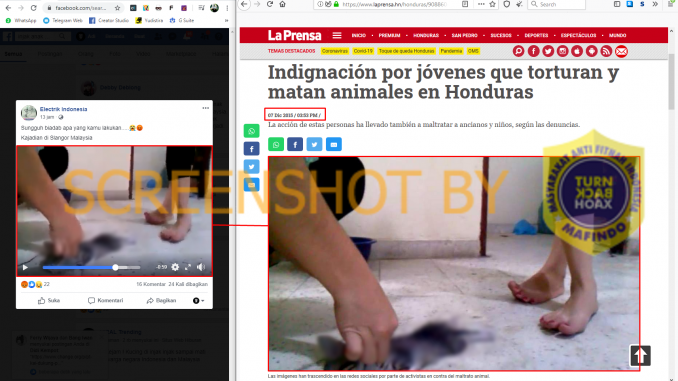Open three-dot options menu on Facebook post
The width and height of the screenshot is (678, 381).
(x=205, y=108)
